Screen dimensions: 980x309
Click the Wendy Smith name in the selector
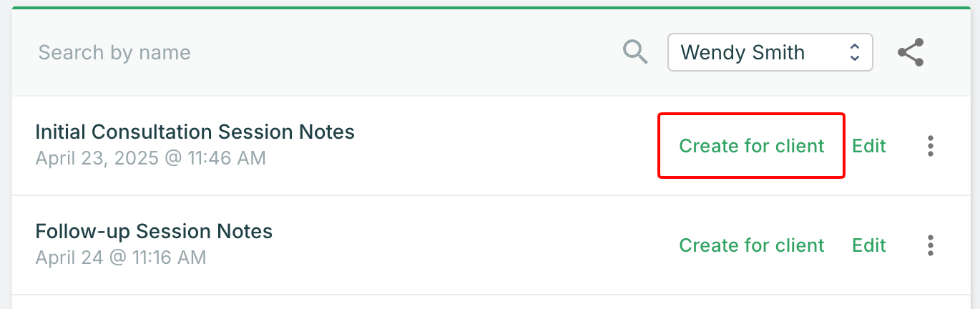pos(743,52)
